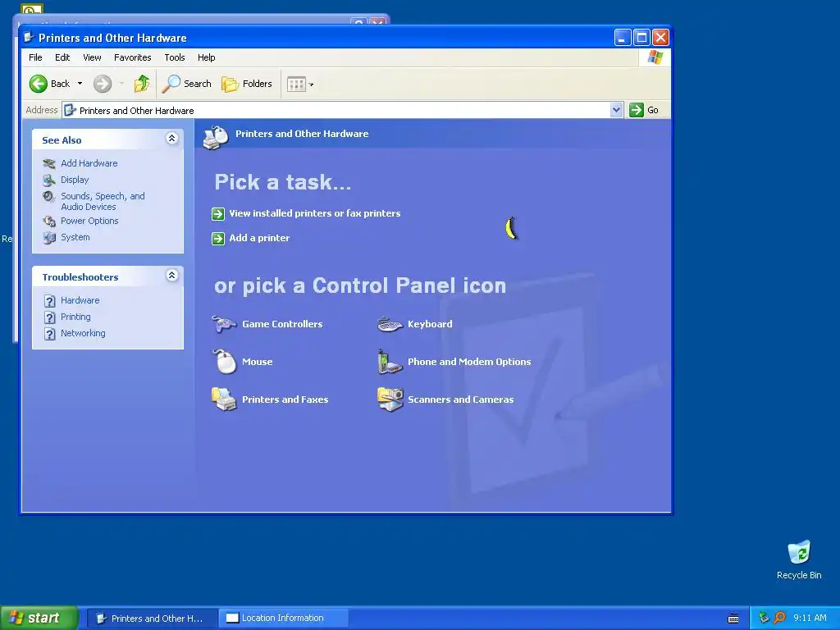Click the orange magnifier tray icon
This screenshot has width=840, height=630.
[779, 618]
